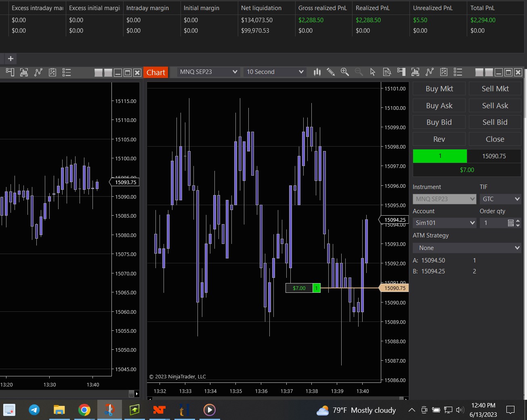The width and height of the screenshot is (527, 420).
Task: Click the zoom in magnifier icon
Action: tap(344, 72)
